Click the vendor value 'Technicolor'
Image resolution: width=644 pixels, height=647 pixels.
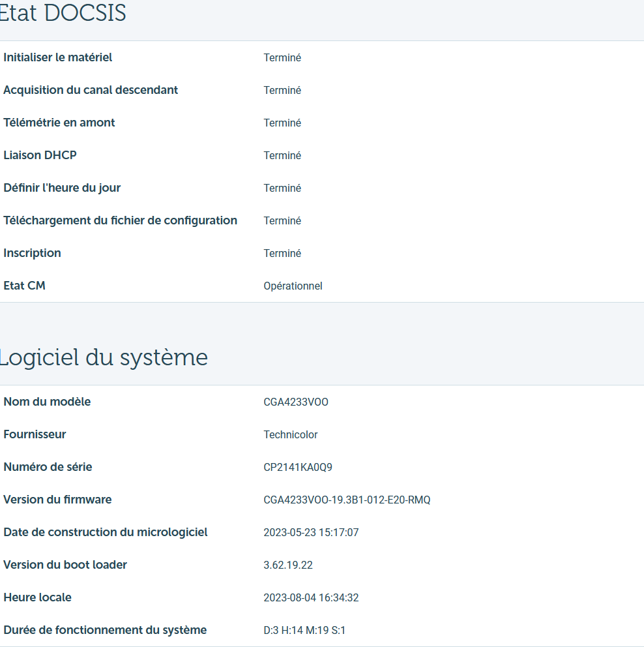tap(291, 434)
